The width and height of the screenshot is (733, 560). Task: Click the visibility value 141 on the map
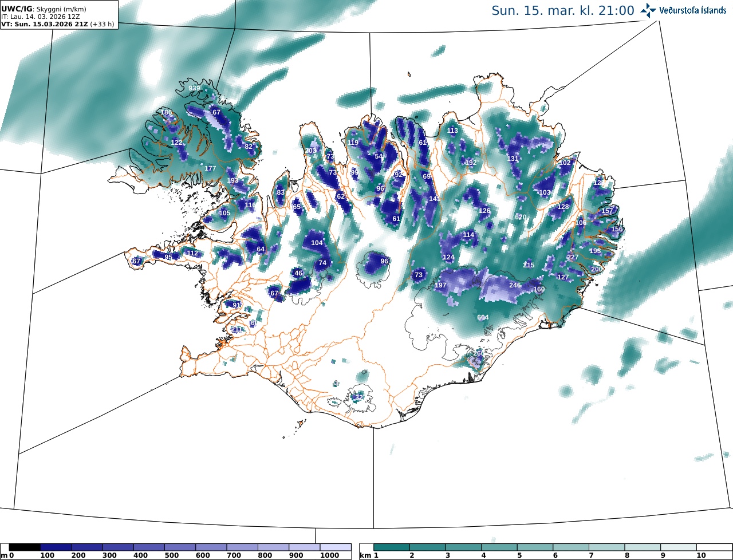pyautogui.click(x=435, y=199)
